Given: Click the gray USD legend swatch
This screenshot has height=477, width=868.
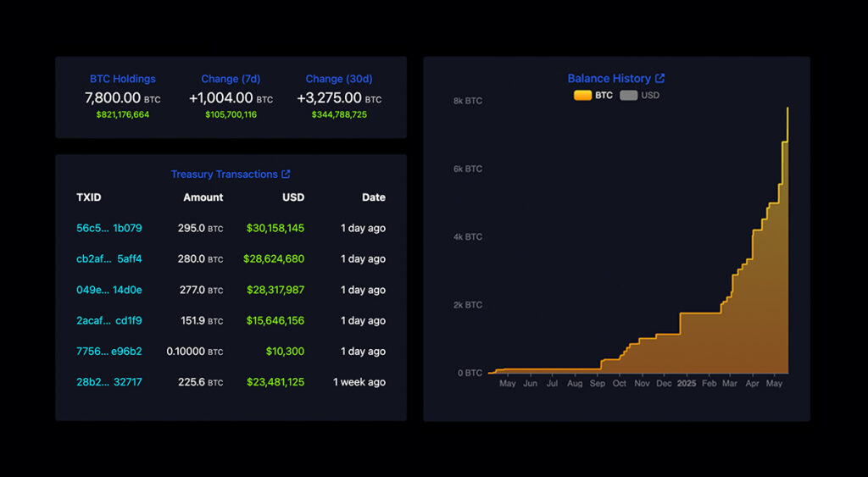Looking at the screenshot, I should coord(628,96).
